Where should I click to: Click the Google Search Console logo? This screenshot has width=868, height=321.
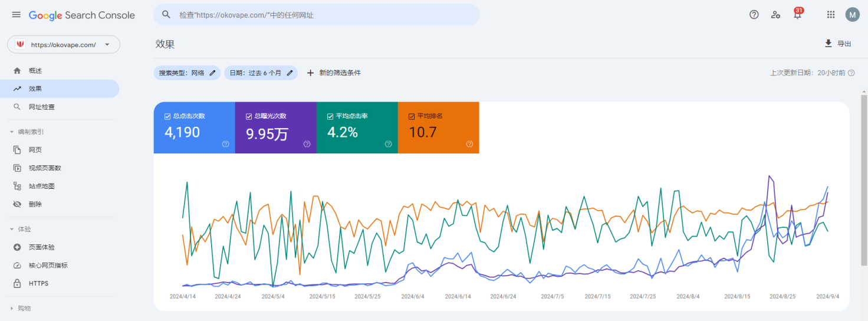coord(82,15)
